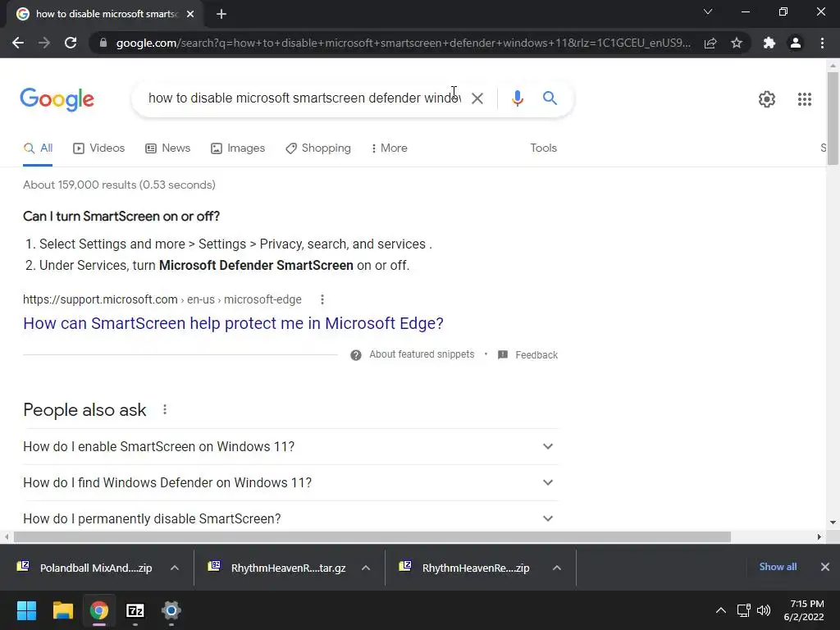
Task: Click the padlock site info icon
Action: click(103, 43)
